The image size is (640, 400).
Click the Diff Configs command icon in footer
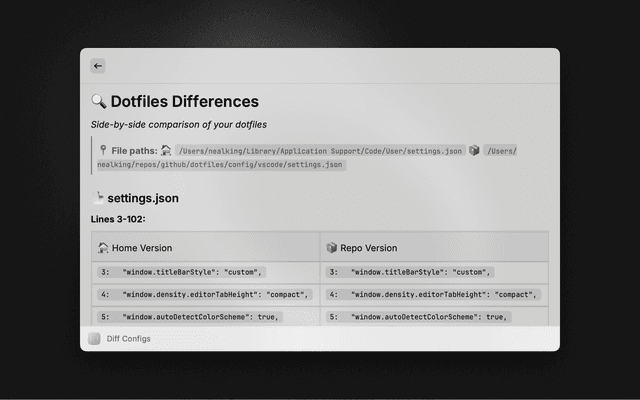coord(94,339)
